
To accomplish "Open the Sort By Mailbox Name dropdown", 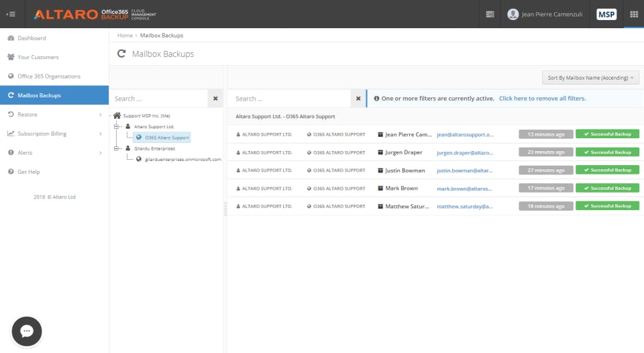I will [x=590, y=78].
